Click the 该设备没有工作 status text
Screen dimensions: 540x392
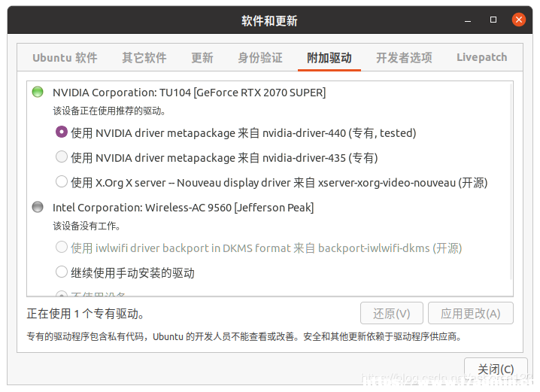(86, 226)
